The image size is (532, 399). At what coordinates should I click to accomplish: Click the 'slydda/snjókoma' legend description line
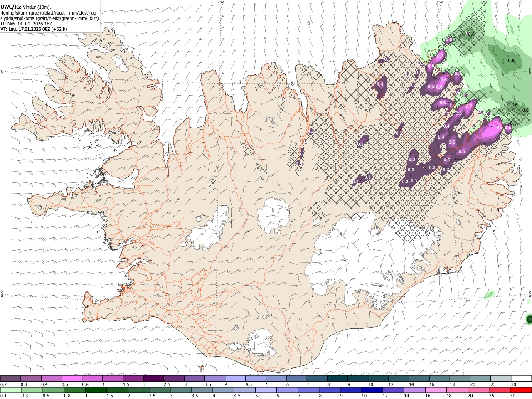click(50, 18)
